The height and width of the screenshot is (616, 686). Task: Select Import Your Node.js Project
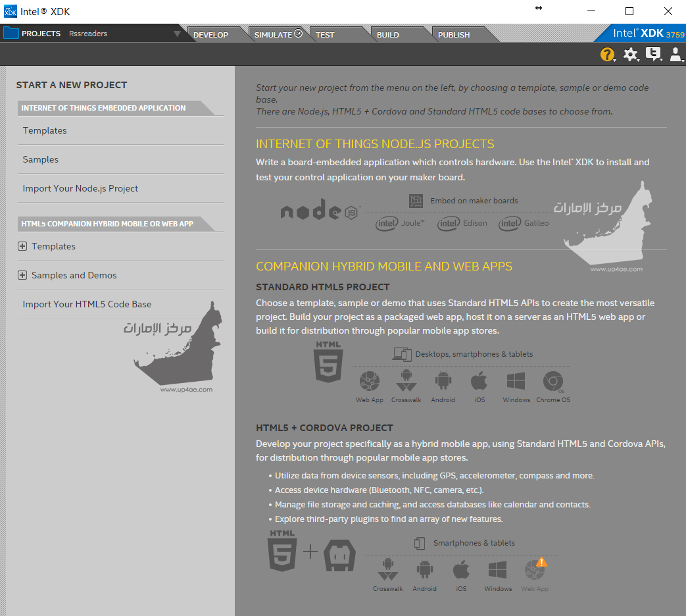pyautogui.click(x=121, y=188)
